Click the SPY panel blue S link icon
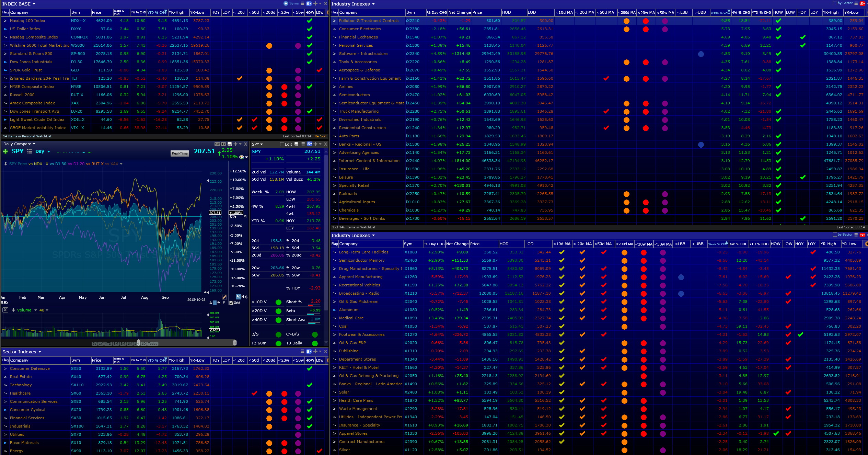 point(309,144)
